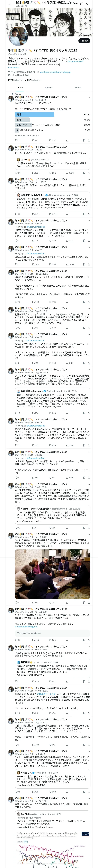The height and width of the screenshot is (868, 98).
Task: Reply to the pinned tweet with 14 replies
Action: [18, 140]
